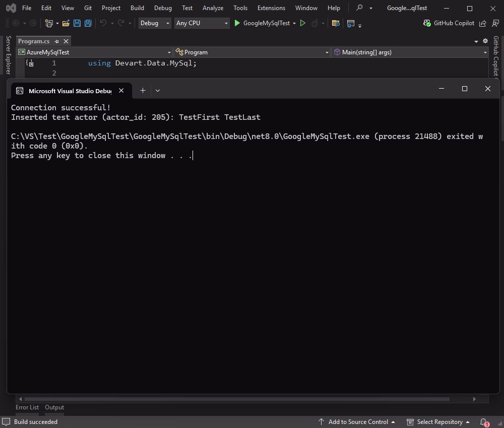The image size is (504, 428).
Task: Open the Extensions menu
Action: (x=271, y=8)
